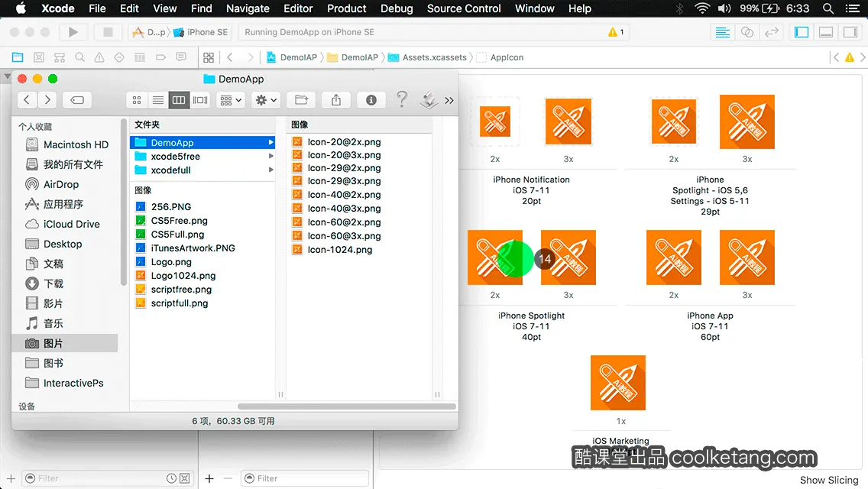Open Spotlight search in menu bar
868x489 pixels.
pos(828,8)
